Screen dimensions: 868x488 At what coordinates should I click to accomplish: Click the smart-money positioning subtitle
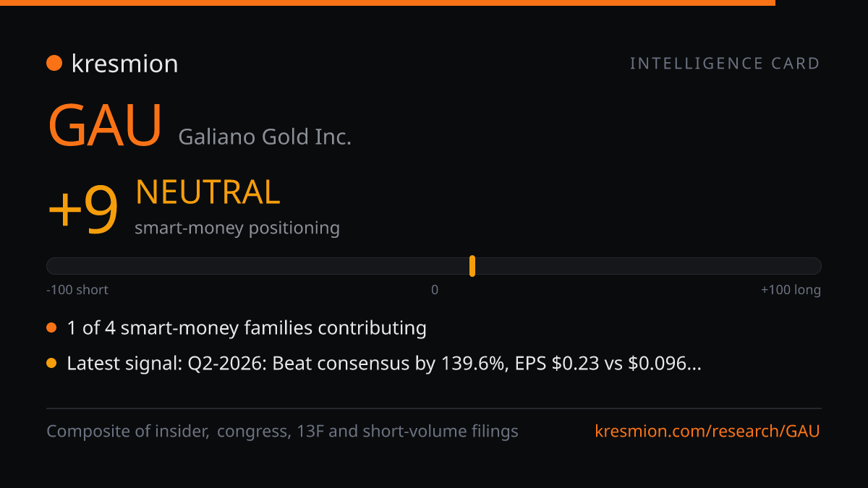[x=237, y=228]
